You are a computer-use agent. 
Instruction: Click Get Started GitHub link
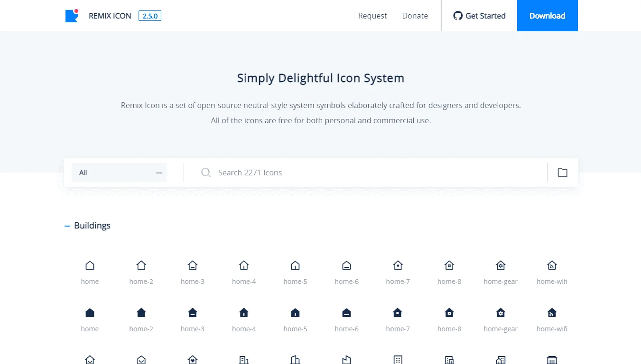point(479,16)
